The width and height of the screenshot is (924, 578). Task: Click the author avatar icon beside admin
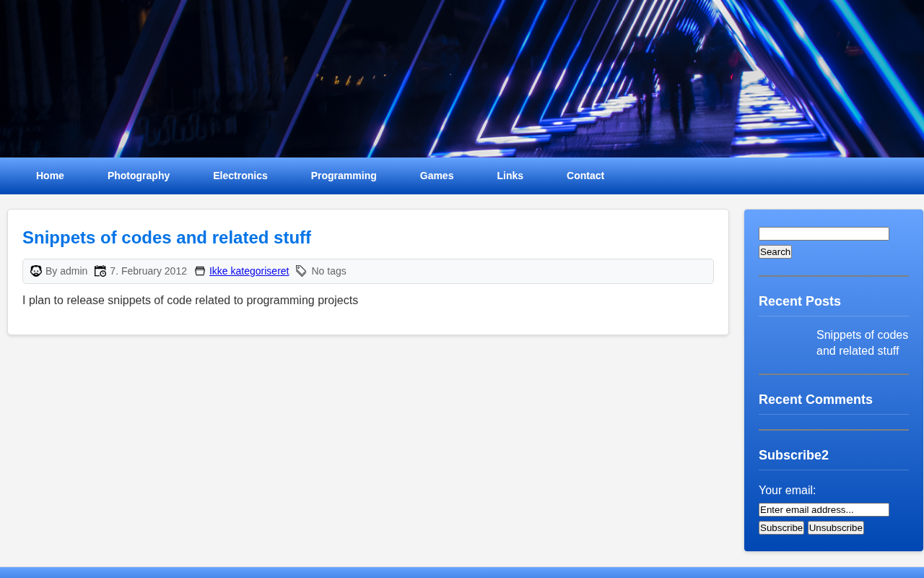coord(36,271)
